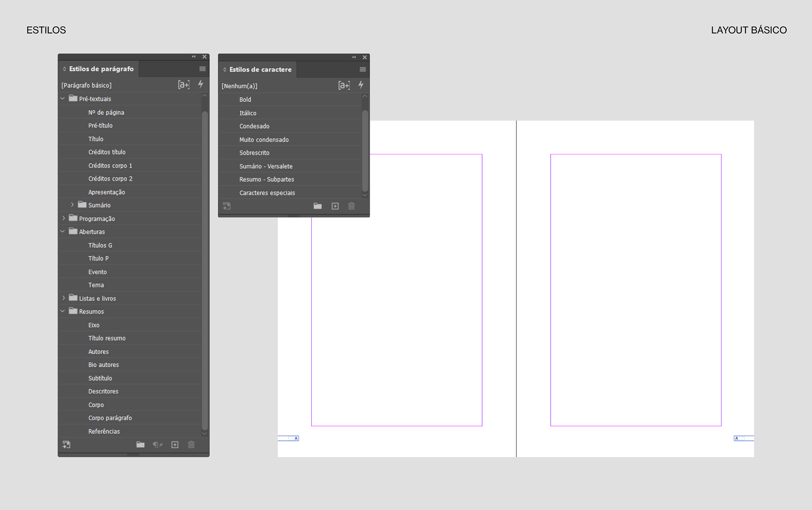This screenshot has width=812, height=510.
Task: Click clear overrides icon in Paragraph Styles footer
Action: click(x=158, y=444)
